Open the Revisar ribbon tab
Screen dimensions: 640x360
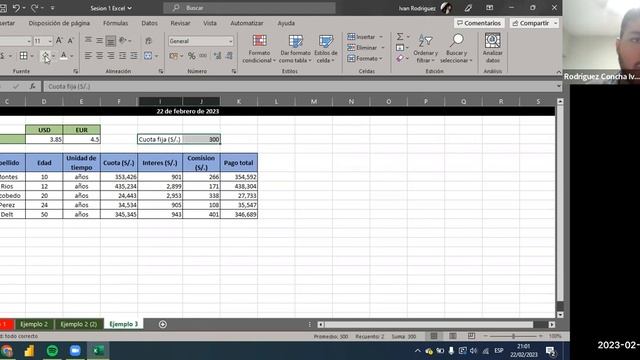click(x=180, y=23)
